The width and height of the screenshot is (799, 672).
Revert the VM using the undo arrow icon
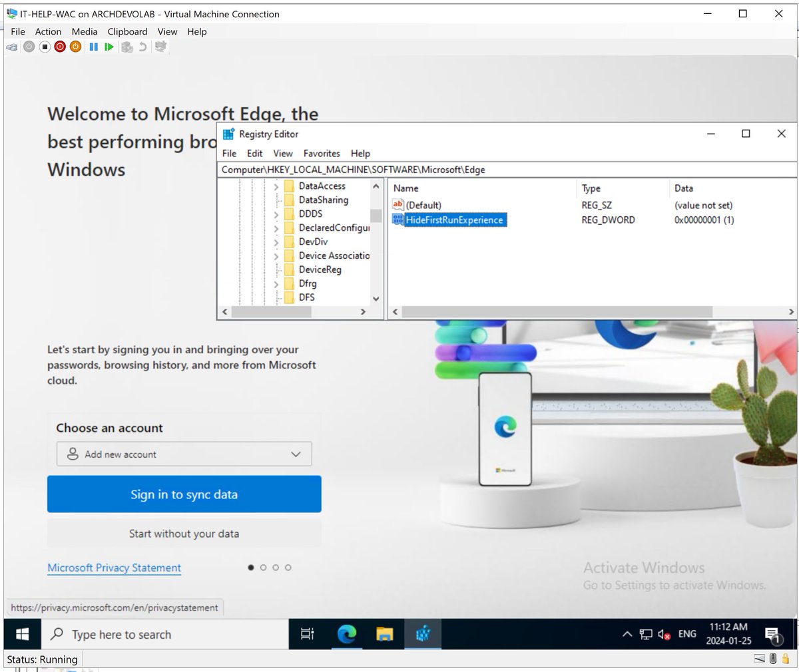[142, 47]
